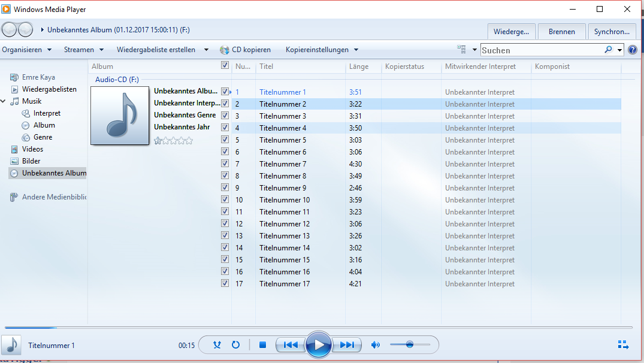This screenshot has height=363, width=644.
Task: Click the now playing note icon bottom-left
Action: (x=11, y=346)
